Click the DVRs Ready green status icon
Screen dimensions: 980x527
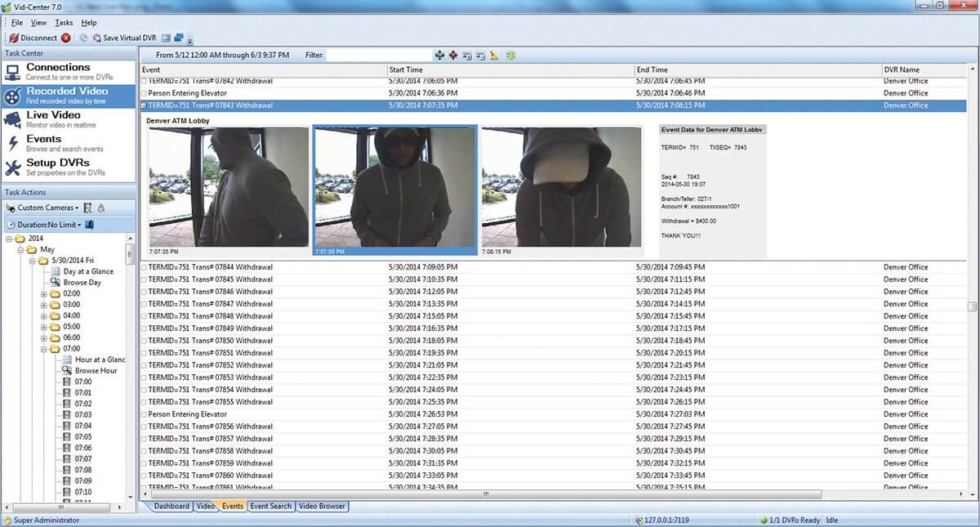764,520
